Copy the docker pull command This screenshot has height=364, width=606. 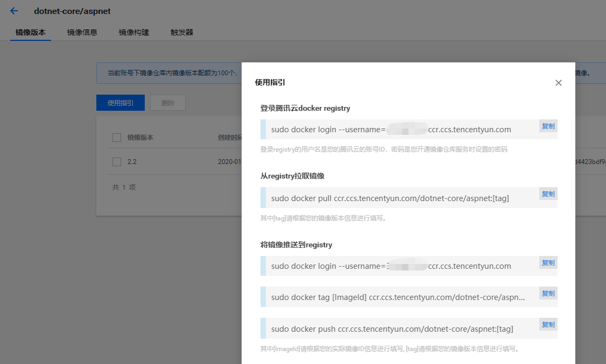(x=548, y=194)
